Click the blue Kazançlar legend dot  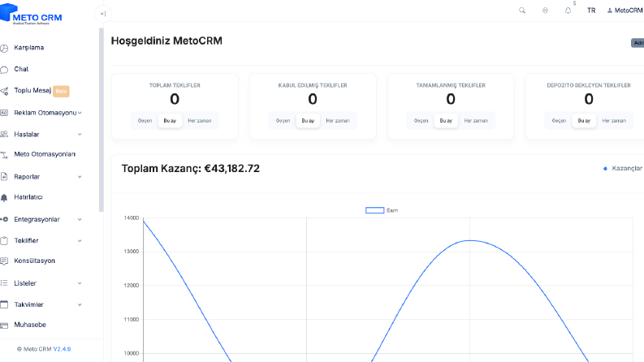click(x=605, y=169)
